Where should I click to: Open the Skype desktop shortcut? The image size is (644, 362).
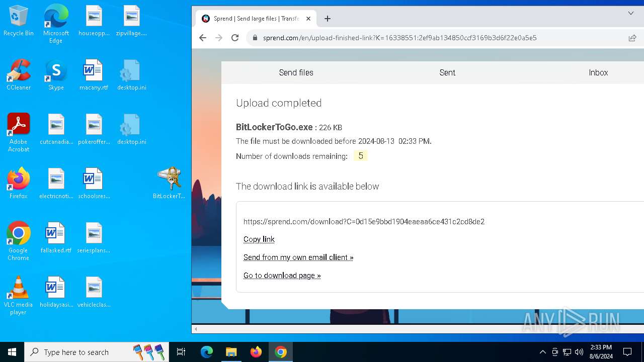pyautogui.click(x=56, y=75)
